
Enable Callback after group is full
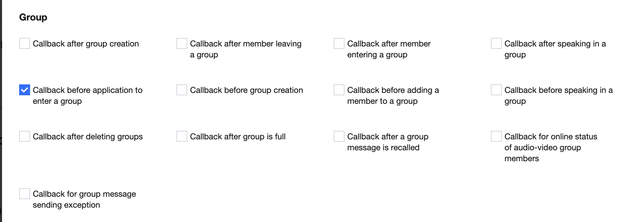click(182, 136)
